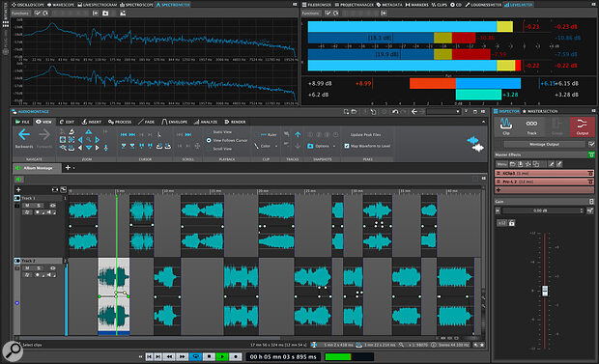The width and height of the screenshot is (599, 364).
Task: Open the dropdown field in Audio Montage title bar
Action: (x=443, y=112)
